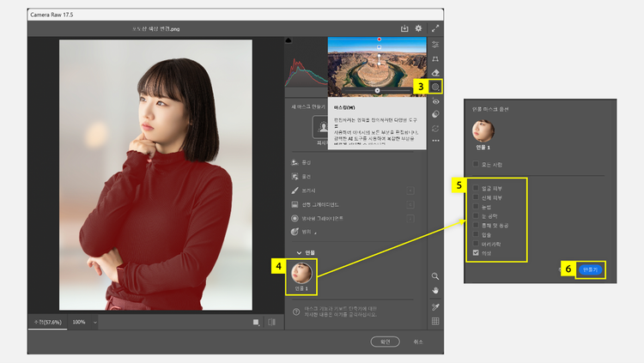Viewport: 644px width, 363px height.
Task: Check the 얼굴 피부 face skin checkbox
Action: click(476, 188)
